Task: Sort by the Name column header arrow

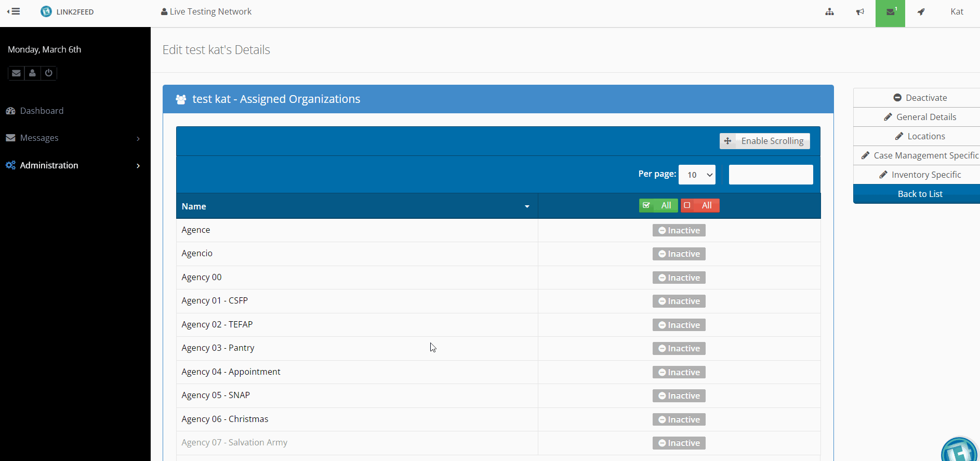Action: tap(527, 206)
